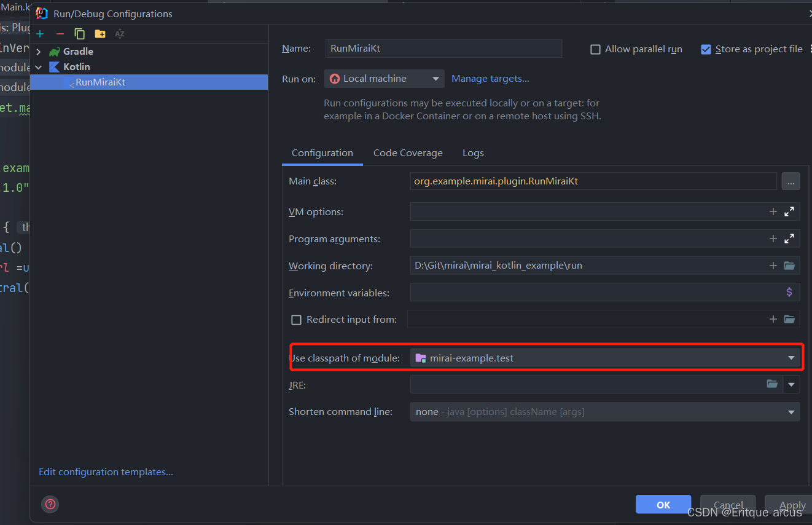Viewport: 812px width, 525px height.
Task: Click the Sort configurations alphabetically icon
Action: click(120, 34)
